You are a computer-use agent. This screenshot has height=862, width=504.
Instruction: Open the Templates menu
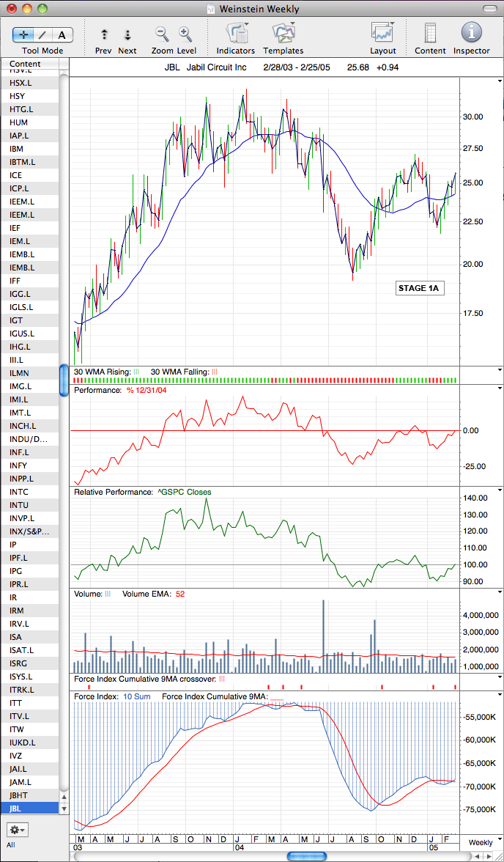pyautogui.click(x=283, y=34)
